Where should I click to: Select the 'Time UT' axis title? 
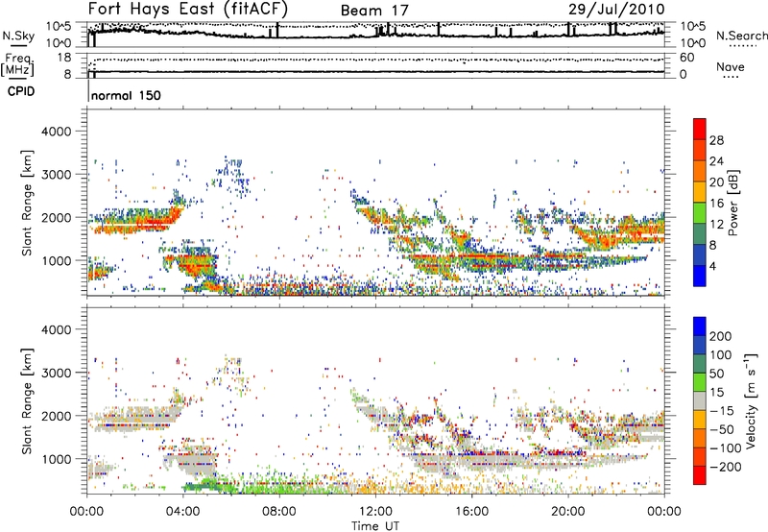point(375,526)
